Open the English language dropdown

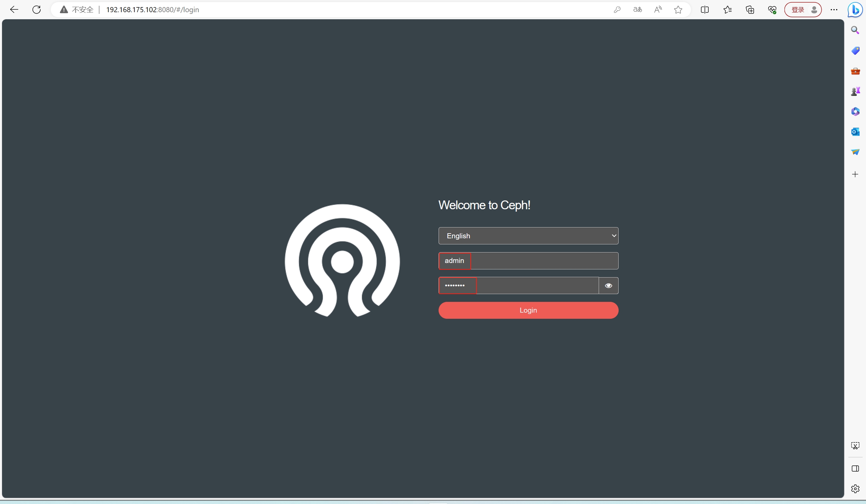point(528,236)
